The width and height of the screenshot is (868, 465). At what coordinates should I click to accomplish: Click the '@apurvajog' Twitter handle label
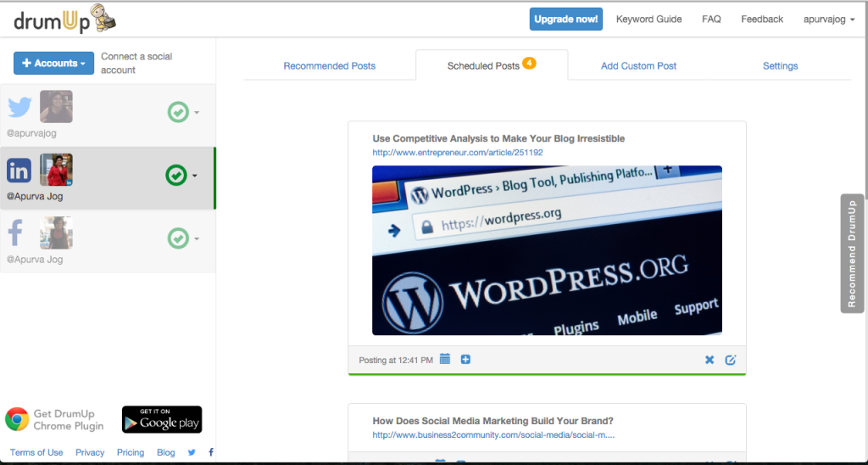pyautogui.click(x=31, y=133)
